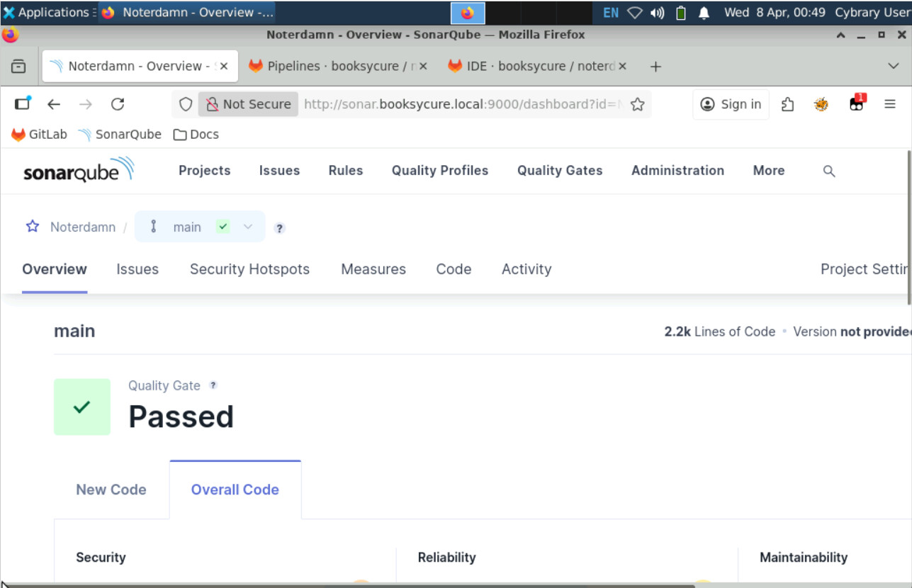
Task: Open the Security Hotspots tab
Action: click(x=249, y=269)
